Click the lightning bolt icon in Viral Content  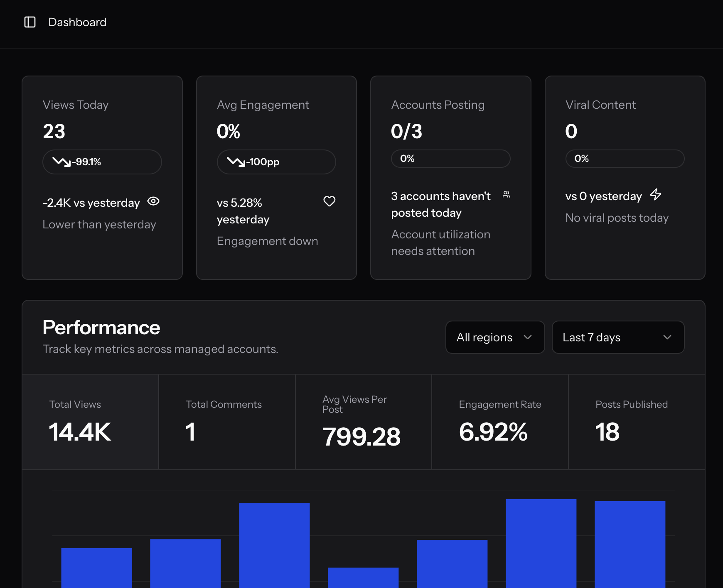[x=656, y=194]
